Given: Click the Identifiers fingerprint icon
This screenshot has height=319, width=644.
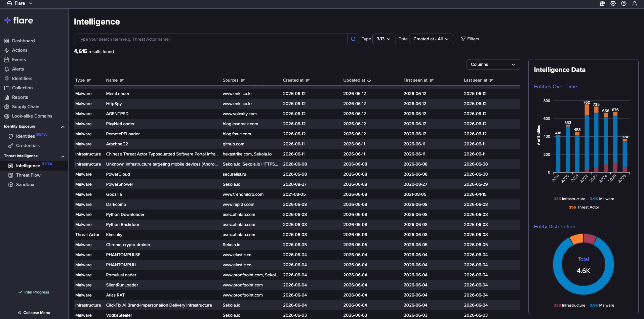Looking at the screenshot, I should [7, 79].
